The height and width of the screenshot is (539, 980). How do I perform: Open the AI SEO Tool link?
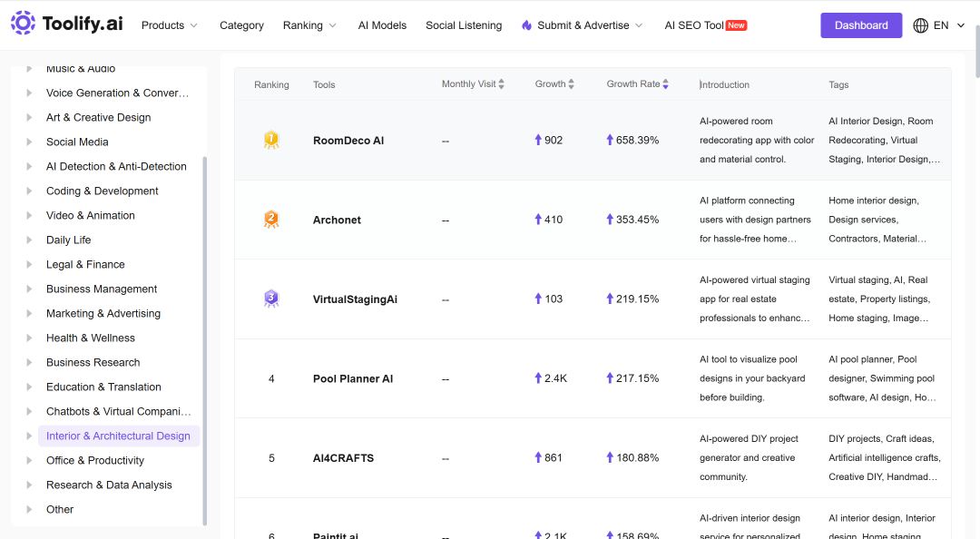click(x=694, y=25)
